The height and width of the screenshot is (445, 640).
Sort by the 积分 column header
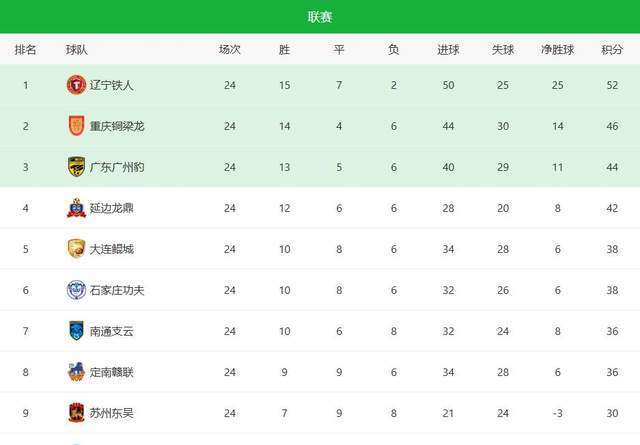pyautogui.click(x=612, y=50)
